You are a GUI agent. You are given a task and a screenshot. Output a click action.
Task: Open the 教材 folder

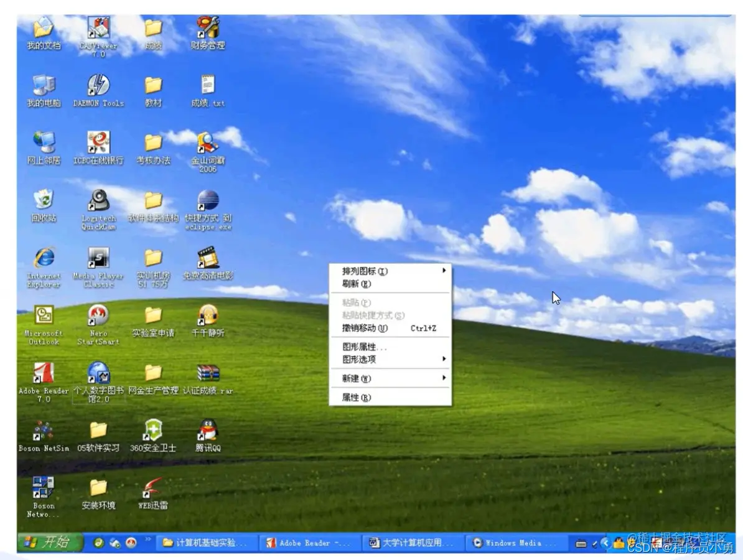pyautogui.click(x=153, y=91)
